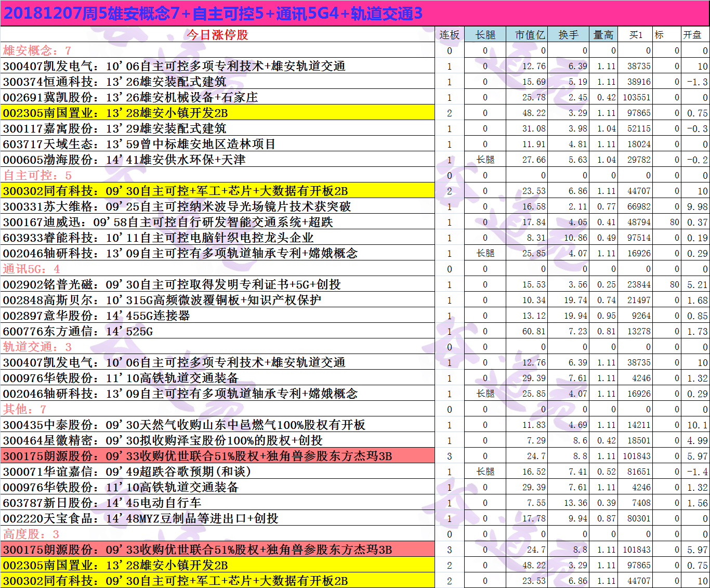710x588 pixels.
Task: Select the 标 value 80 in 铭普光磁 row
Action: [x=675, y=284]
